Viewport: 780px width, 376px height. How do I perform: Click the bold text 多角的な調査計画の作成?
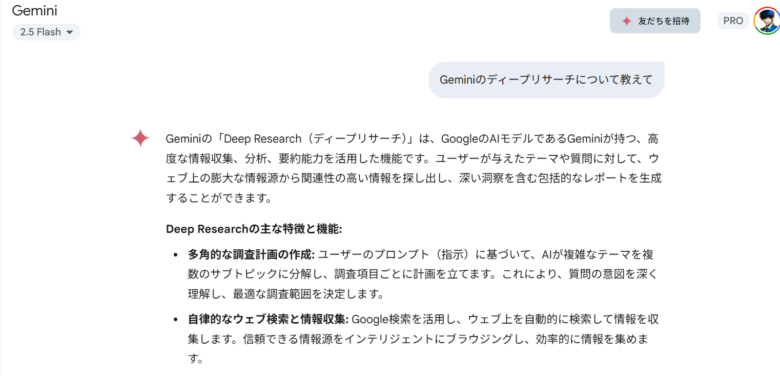tap(251, 255)
